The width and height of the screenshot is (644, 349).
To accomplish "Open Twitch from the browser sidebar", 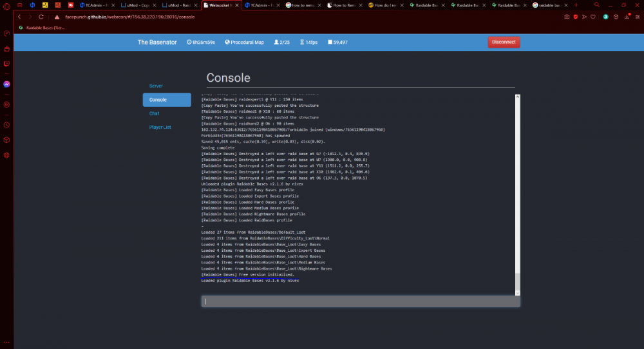I will coord(6,64).
